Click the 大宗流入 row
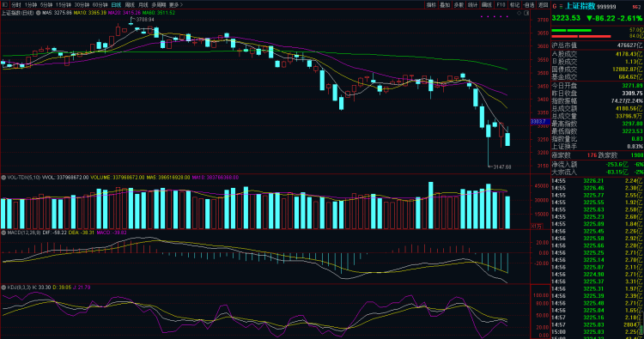 597,172
